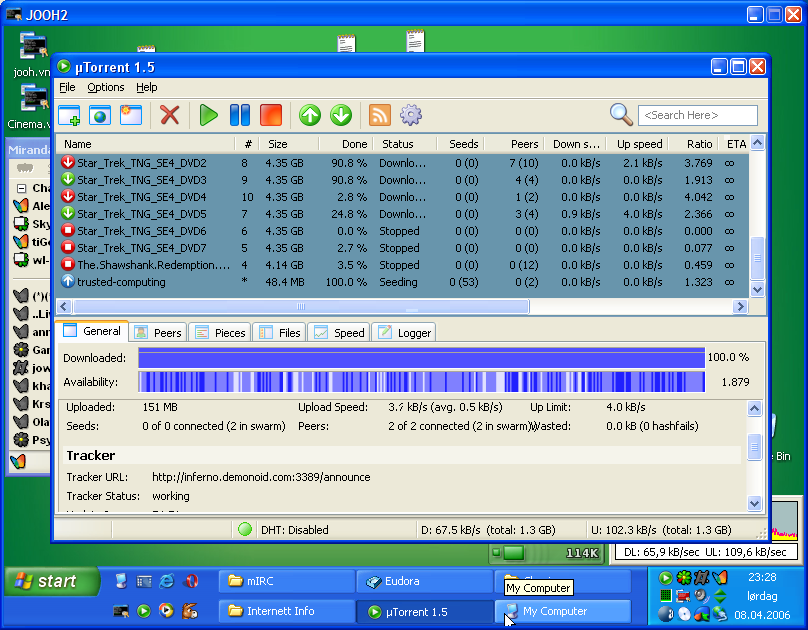Click the Search Here input field
808x630 pixels.
point(698,115)
